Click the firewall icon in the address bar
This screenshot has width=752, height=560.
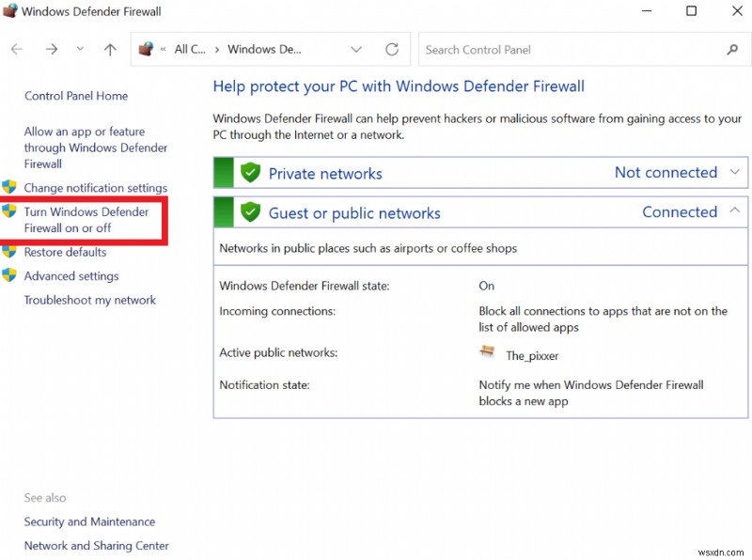click(x=146, y=50)
